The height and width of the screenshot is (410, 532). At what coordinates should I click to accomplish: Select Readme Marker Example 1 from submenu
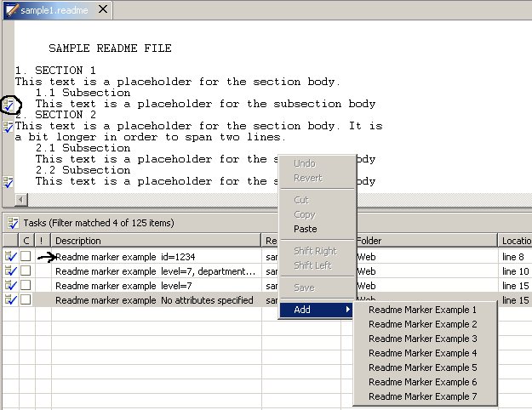pos(422,310)
